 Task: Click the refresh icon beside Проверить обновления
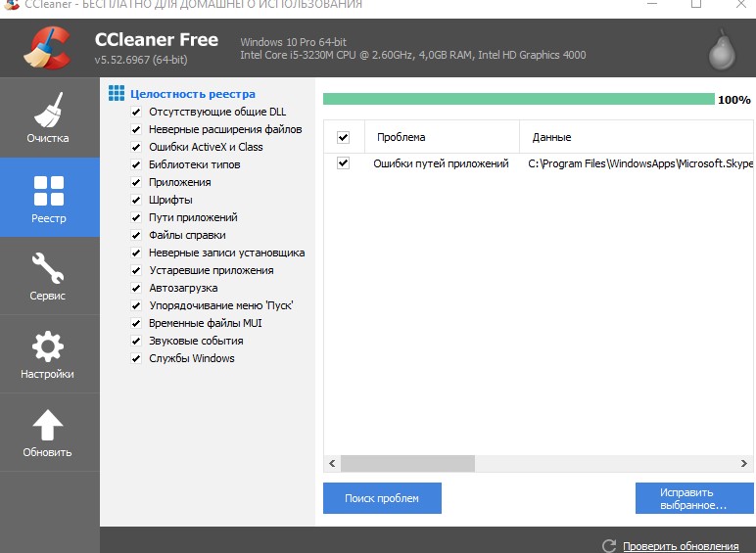609,545
